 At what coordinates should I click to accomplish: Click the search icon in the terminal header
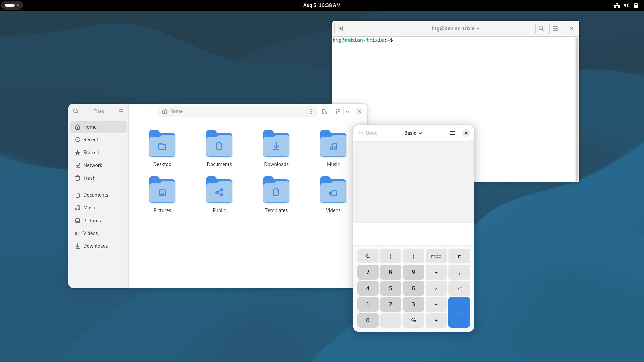[541, 28]
